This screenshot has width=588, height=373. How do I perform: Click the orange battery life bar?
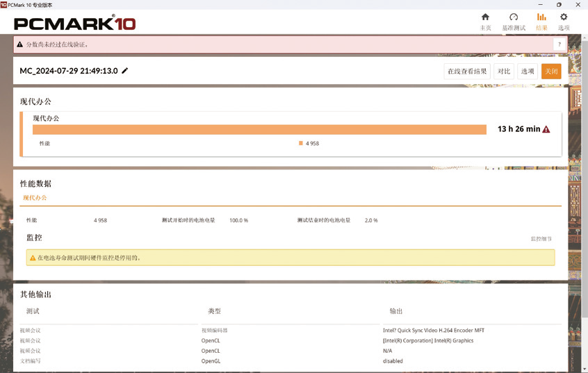[x=259, y=129]
